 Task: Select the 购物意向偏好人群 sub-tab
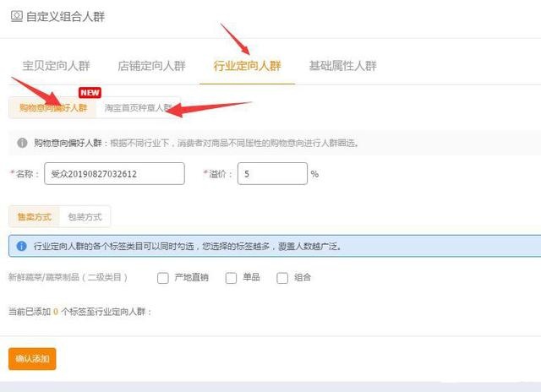coord(52,108)
